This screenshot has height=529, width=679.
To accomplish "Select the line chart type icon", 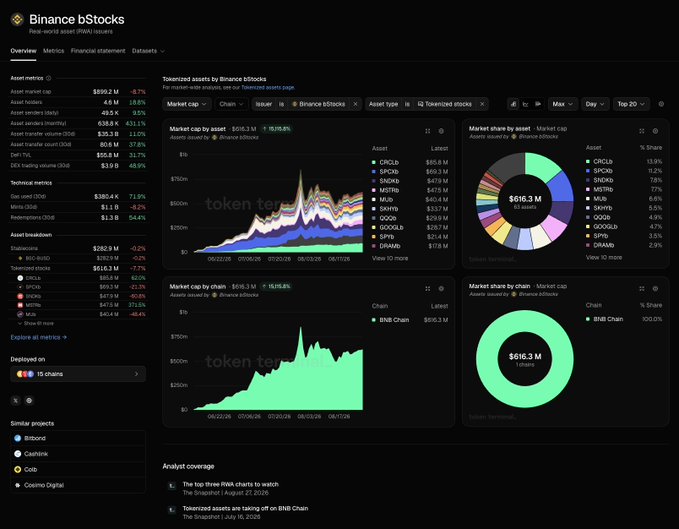I will click(x=525, y=104).
